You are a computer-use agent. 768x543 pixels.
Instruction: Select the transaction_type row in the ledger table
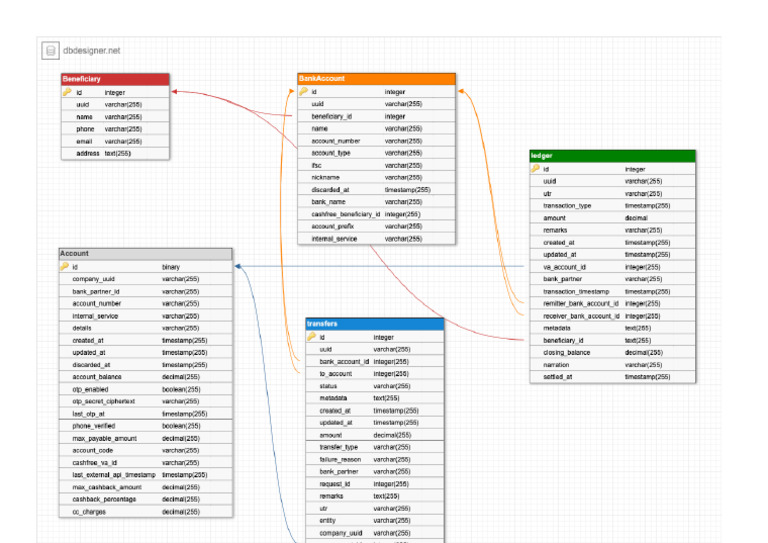[612, 206]
